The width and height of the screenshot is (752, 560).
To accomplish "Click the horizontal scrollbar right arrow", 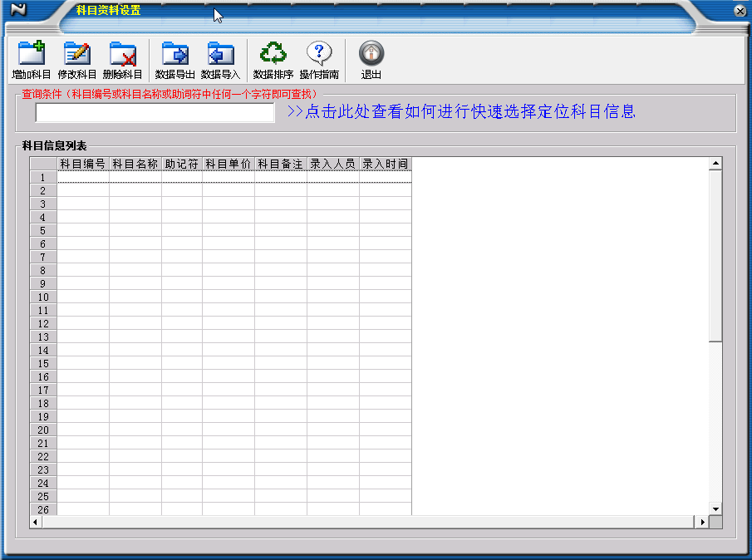I will click(x=703, y=522).
